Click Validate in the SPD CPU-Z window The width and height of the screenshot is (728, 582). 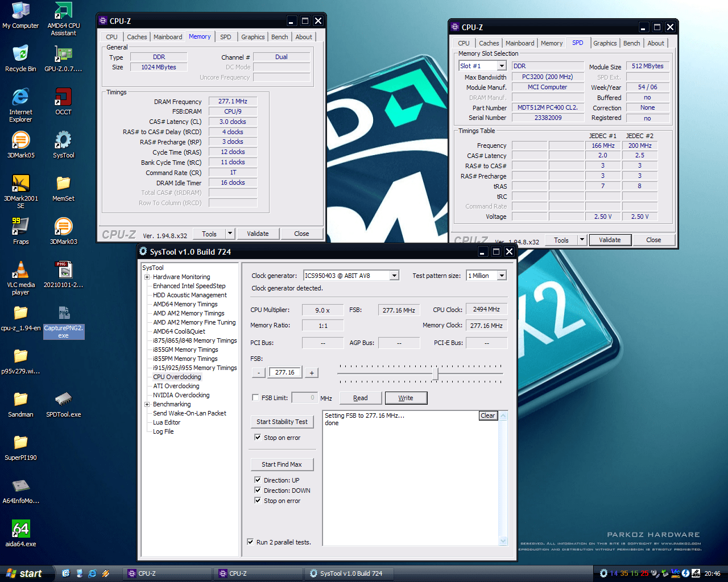(x=610, y=240)
